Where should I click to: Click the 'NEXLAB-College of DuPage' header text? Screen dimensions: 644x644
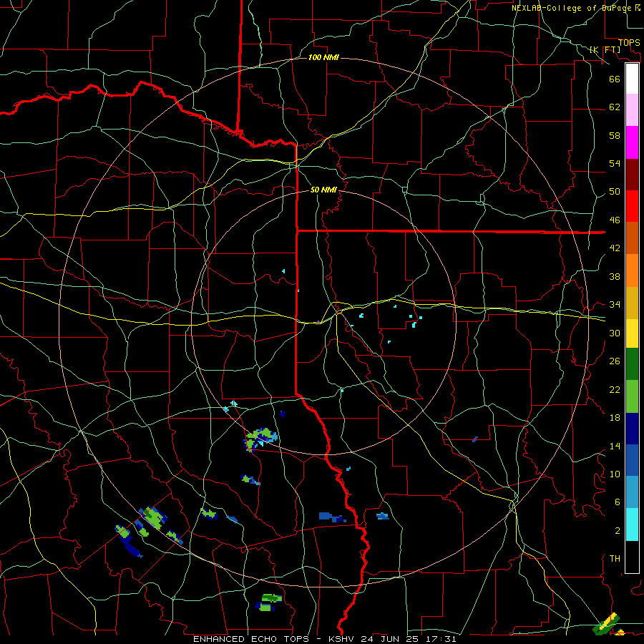click(x=573, y=8)
